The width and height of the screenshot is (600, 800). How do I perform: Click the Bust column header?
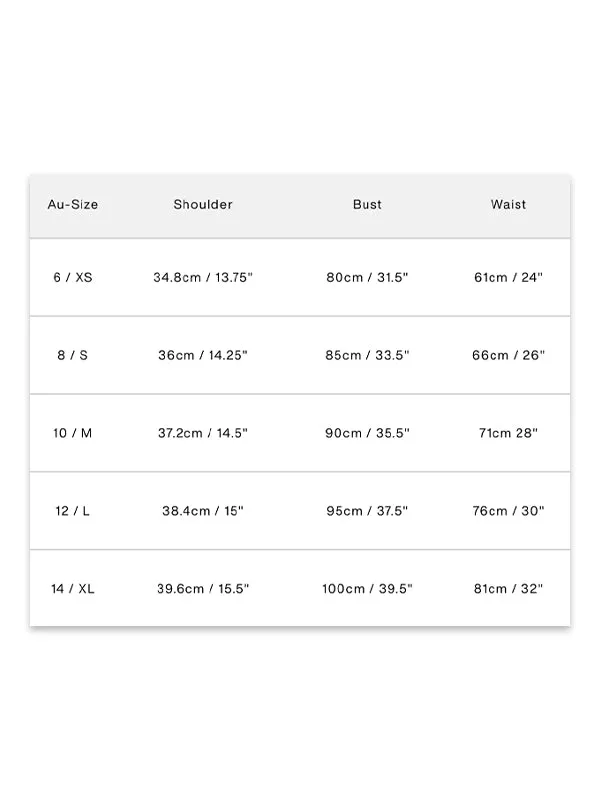tap(367, 205)
